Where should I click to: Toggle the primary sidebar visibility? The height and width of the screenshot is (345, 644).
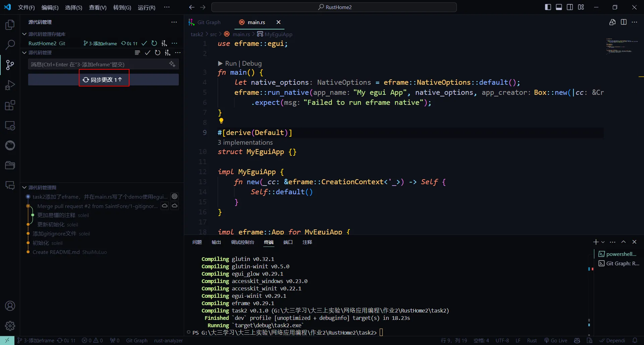548,7
